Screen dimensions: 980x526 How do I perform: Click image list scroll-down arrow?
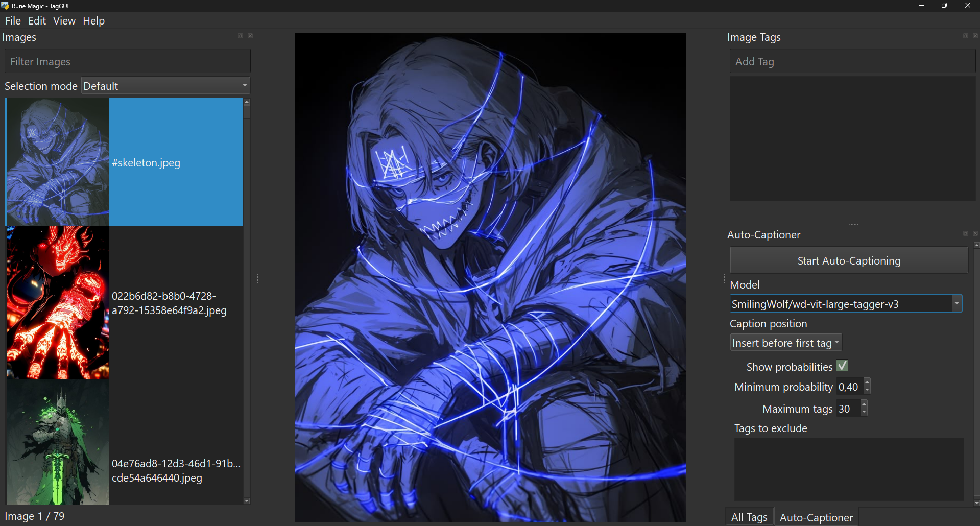[247, 501]
